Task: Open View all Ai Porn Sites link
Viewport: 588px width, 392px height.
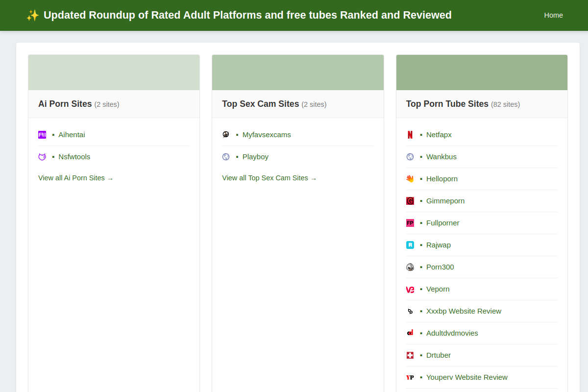Action: [76, 178]
